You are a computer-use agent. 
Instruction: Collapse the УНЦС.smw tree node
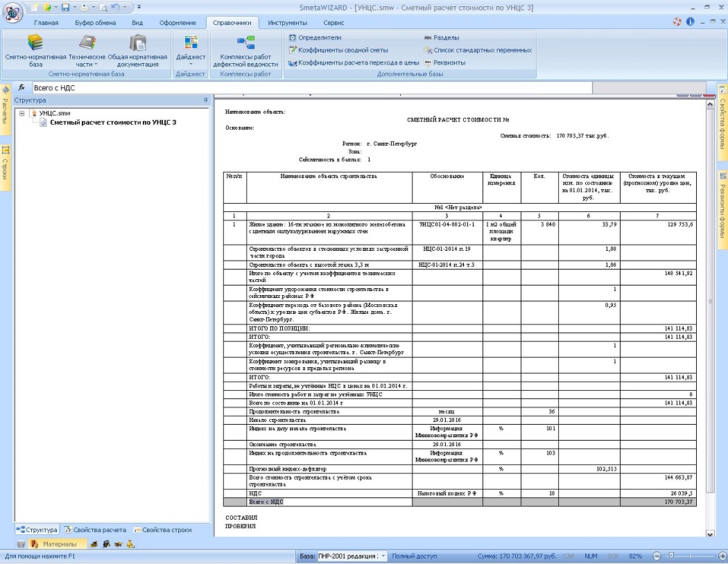tap(21, 113)
